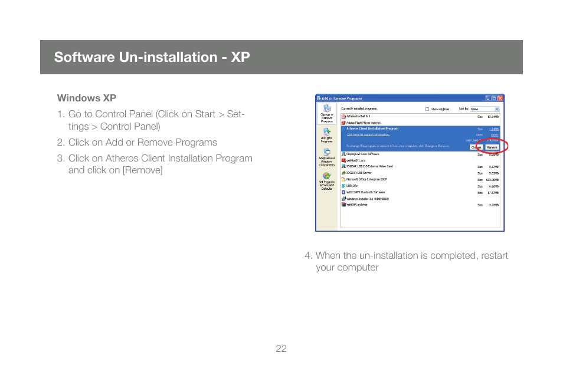Click the Microsoft Office Enterprise 2007 icon
563x392 pixels.
[343, 179]
